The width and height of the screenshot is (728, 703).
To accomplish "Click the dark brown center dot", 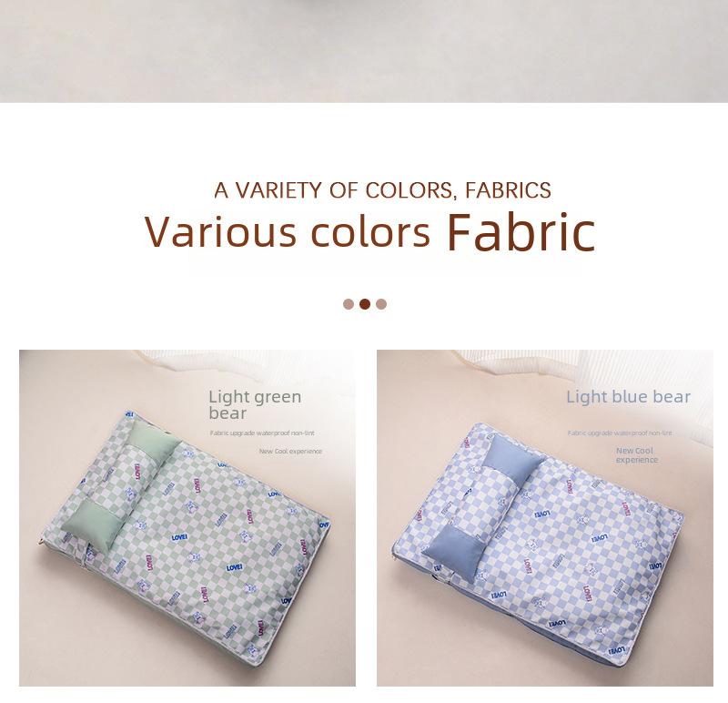I will (365, 304).
